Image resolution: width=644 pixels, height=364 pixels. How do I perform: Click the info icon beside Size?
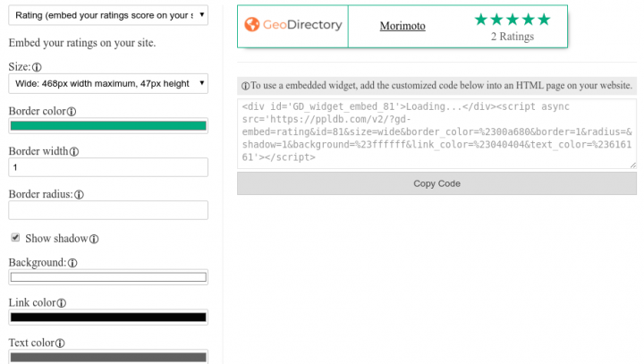(x=37, y=67)
